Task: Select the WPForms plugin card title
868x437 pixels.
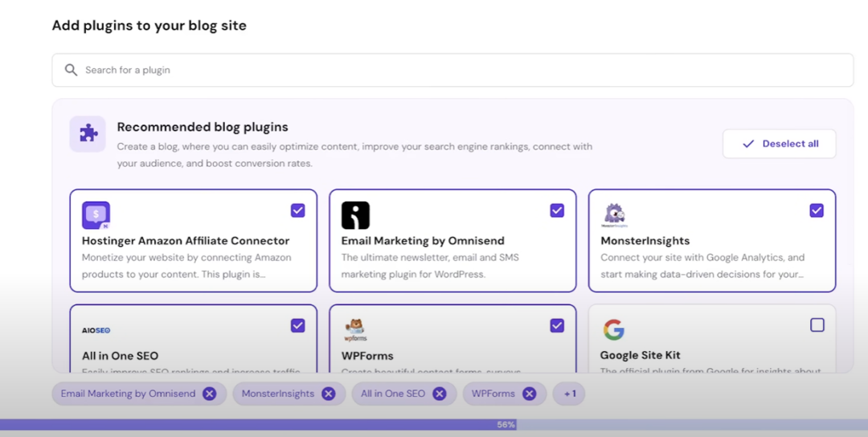Action: pos(367,356)
